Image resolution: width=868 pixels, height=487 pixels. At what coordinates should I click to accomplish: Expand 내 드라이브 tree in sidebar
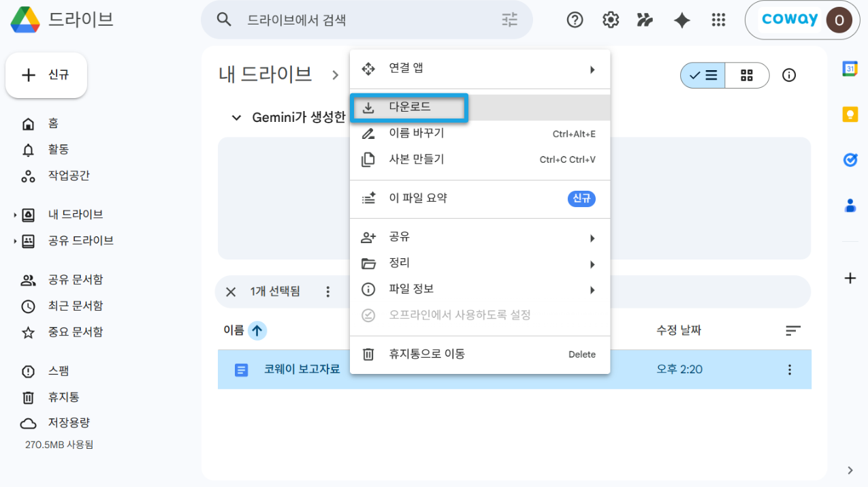click(14, 215)
